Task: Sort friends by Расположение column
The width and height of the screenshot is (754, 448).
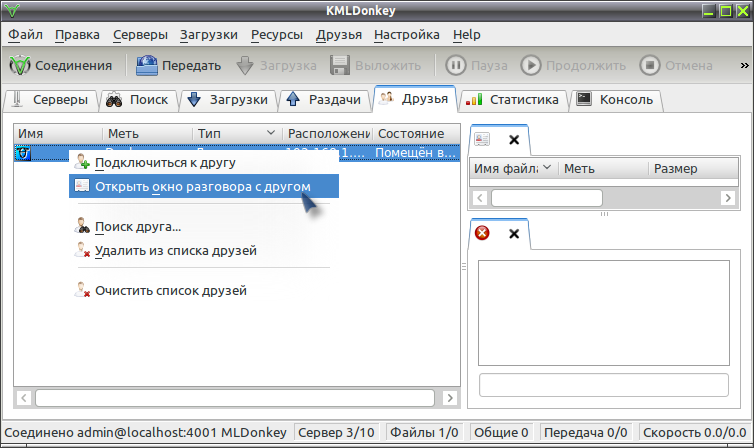Action: click(328, 134)
